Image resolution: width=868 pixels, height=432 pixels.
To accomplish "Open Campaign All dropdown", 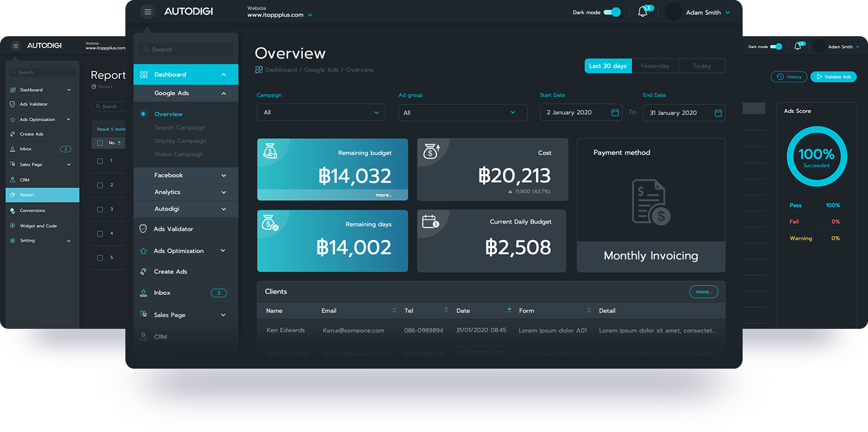I will point(321,113).
